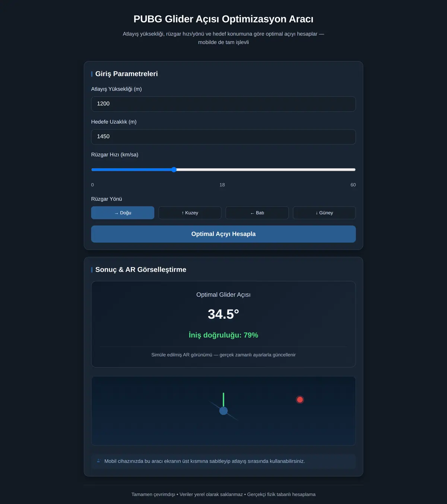
Task: Click the mobile tip icon
Action: tap(98, 461)
